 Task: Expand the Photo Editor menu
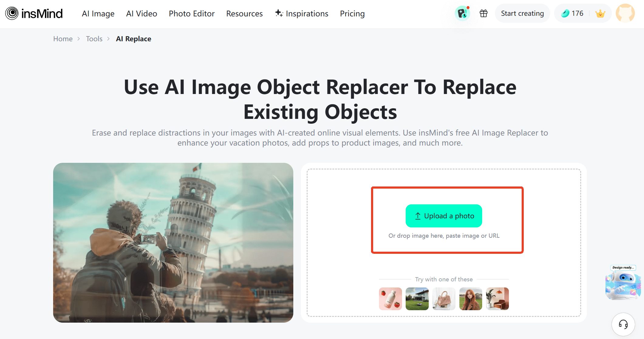192,14
